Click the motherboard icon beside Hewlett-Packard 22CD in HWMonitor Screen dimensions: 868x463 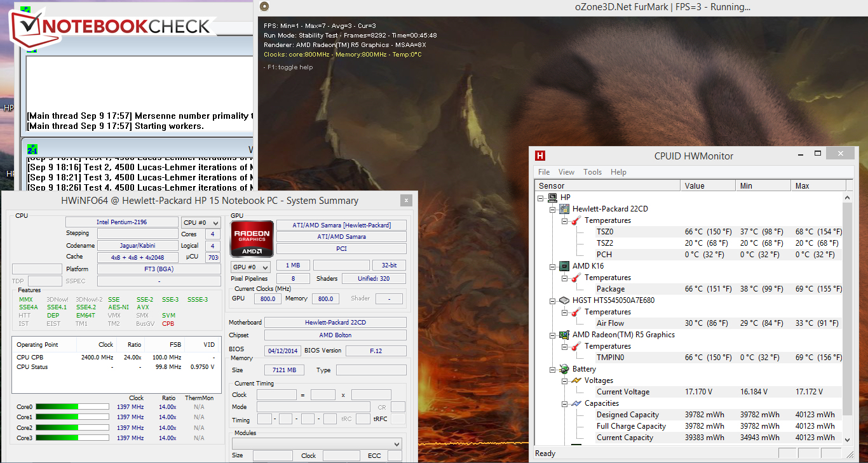click(564, 209)
